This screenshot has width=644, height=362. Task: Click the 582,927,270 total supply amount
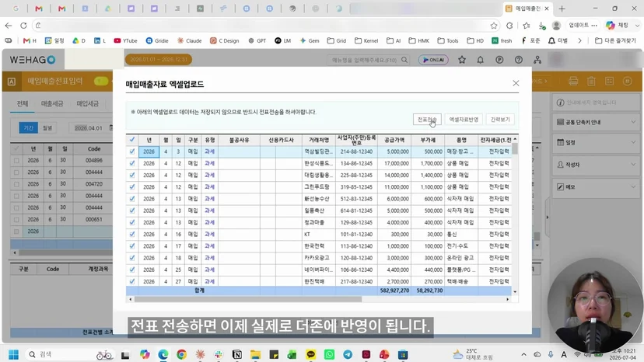click(x=394, y=291)
